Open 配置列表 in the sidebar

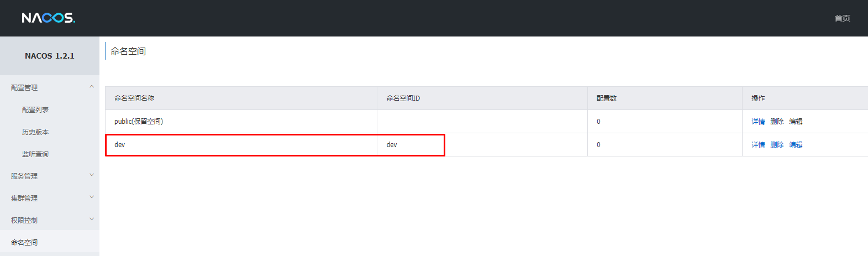pos(35,110)
